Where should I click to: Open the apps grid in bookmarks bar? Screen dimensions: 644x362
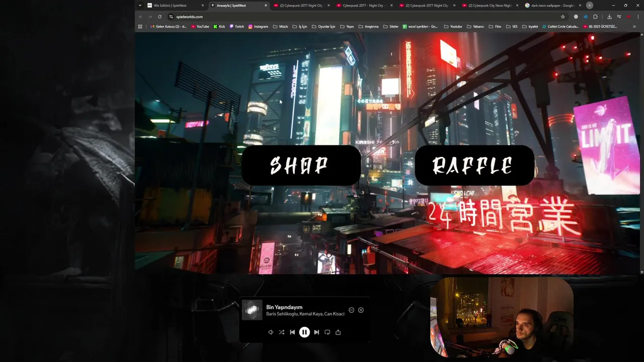coord(140,27)
